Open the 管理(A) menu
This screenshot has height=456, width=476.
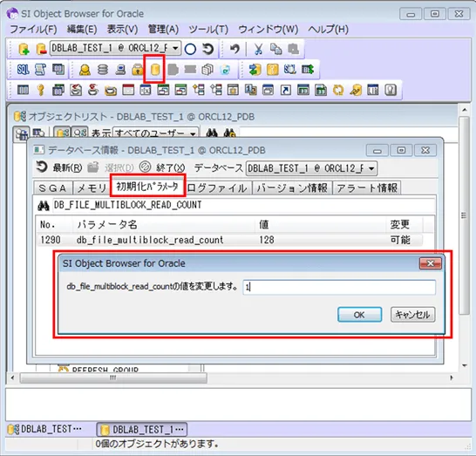click(163, 30)
